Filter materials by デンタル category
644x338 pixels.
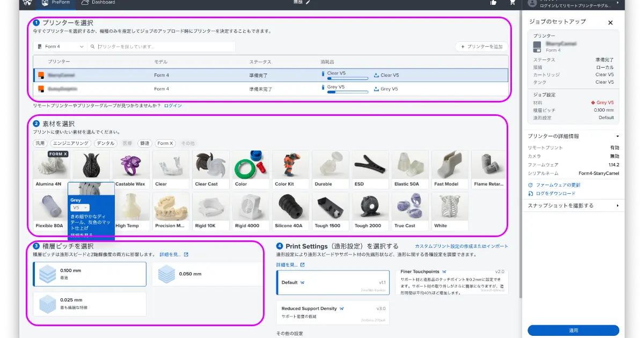coord(106,143)
